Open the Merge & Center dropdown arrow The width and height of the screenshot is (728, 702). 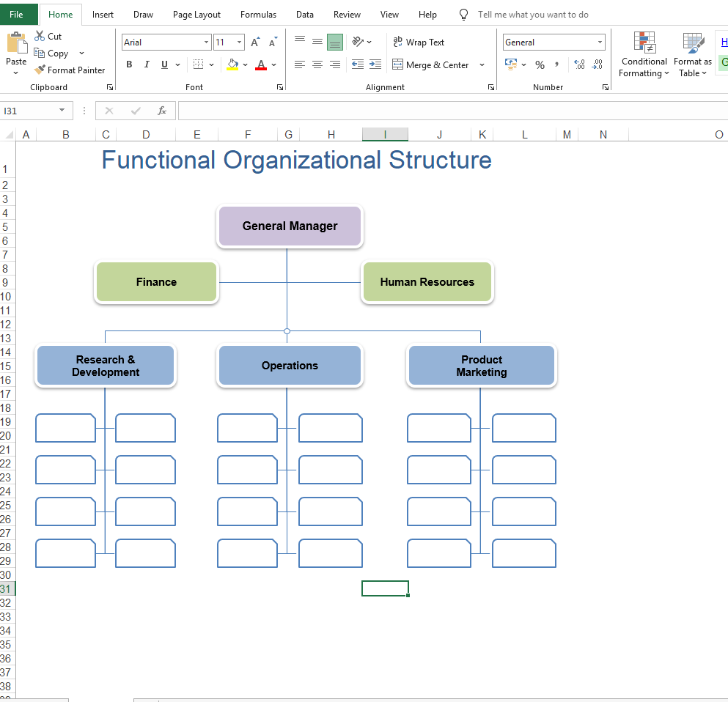pyautogui.click(x=482, y=65)
